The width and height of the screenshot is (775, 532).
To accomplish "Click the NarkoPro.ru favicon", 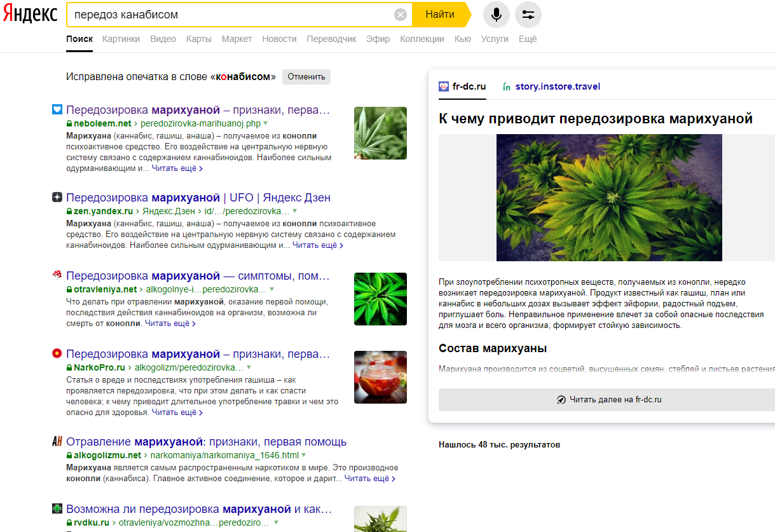I will [x=57, y=353].
